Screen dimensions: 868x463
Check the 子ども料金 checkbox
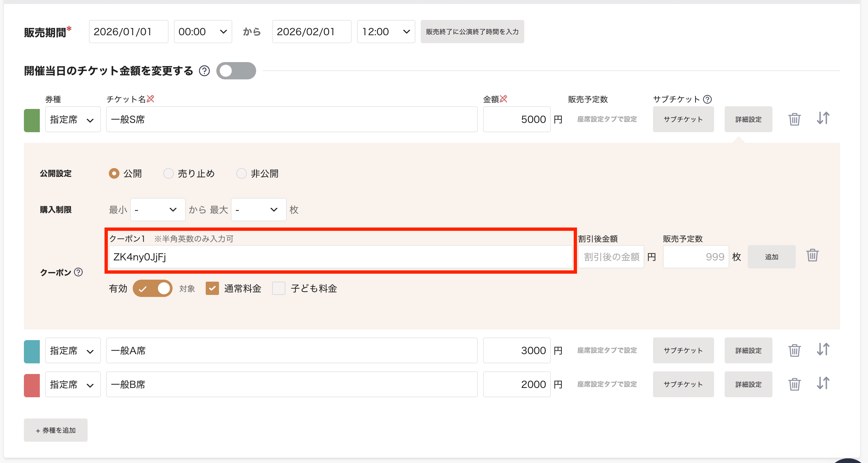tap(279, 288)
